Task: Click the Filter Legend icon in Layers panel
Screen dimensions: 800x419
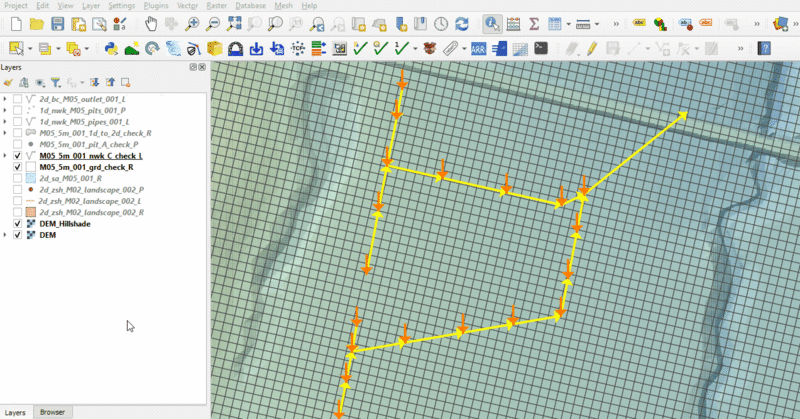Action: 56,83
